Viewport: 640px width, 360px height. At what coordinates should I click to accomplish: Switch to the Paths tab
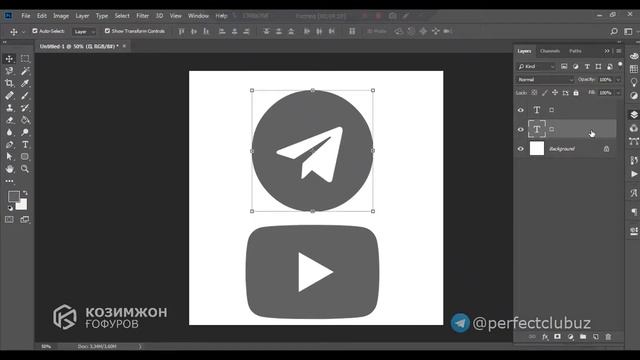(x=575, y=51)
